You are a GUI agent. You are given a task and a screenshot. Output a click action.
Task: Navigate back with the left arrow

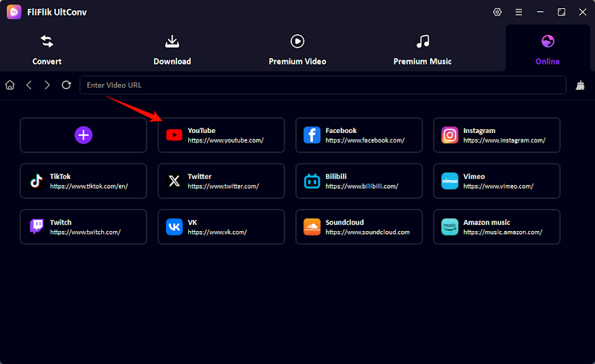tap(29, 85)
